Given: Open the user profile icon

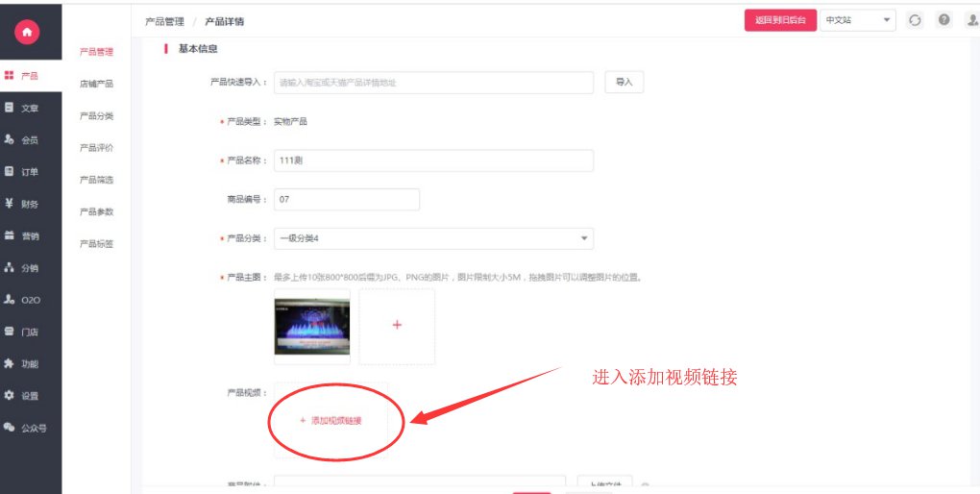Looking at the screenshot, I should [971, 20].
